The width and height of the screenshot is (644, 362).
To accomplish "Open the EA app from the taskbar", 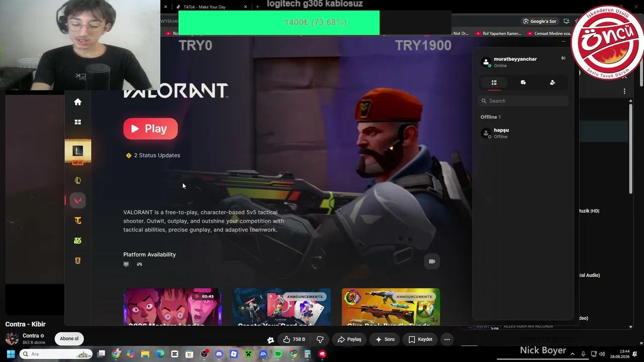I will pyautogui.click(x=263, y=354).
